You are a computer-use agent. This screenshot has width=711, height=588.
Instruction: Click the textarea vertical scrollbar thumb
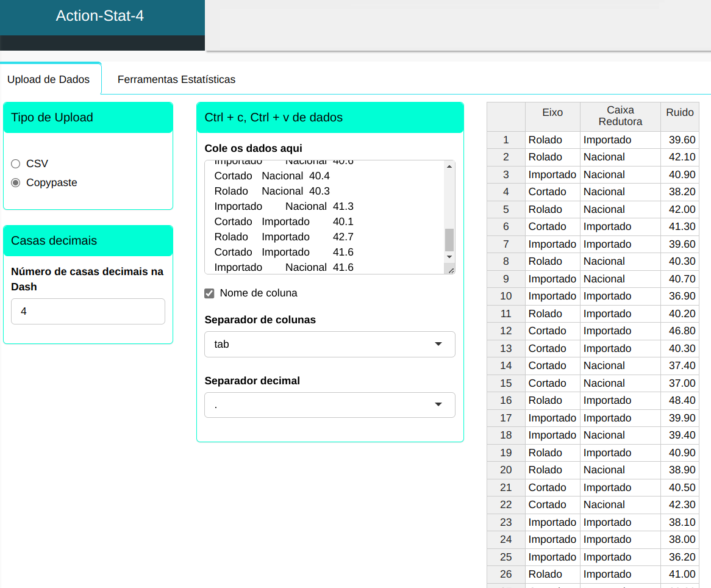coord(449,240)
